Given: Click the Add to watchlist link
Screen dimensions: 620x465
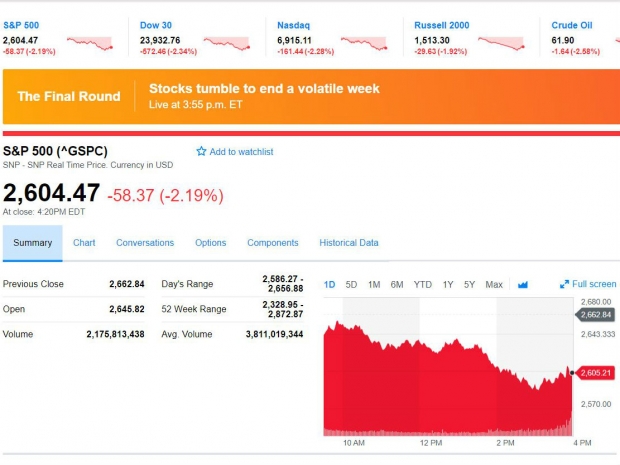Looking at the screenshot, I should 241,152.
